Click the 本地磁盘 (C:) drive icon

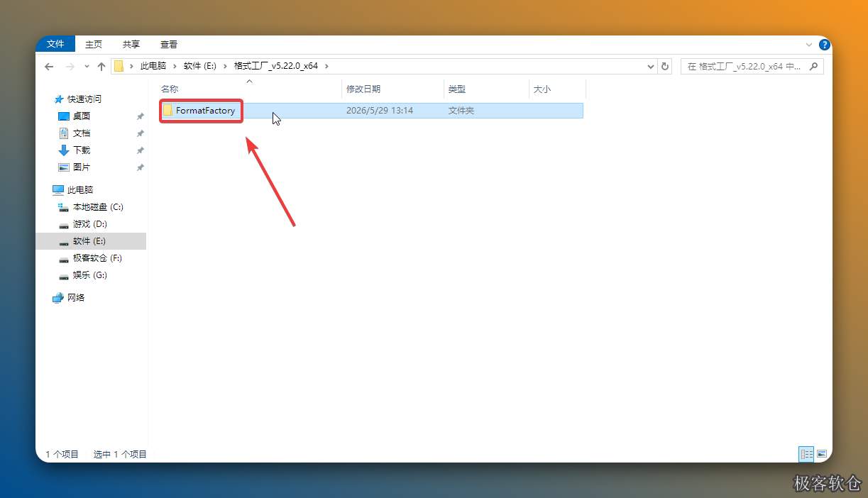[64, 207]
